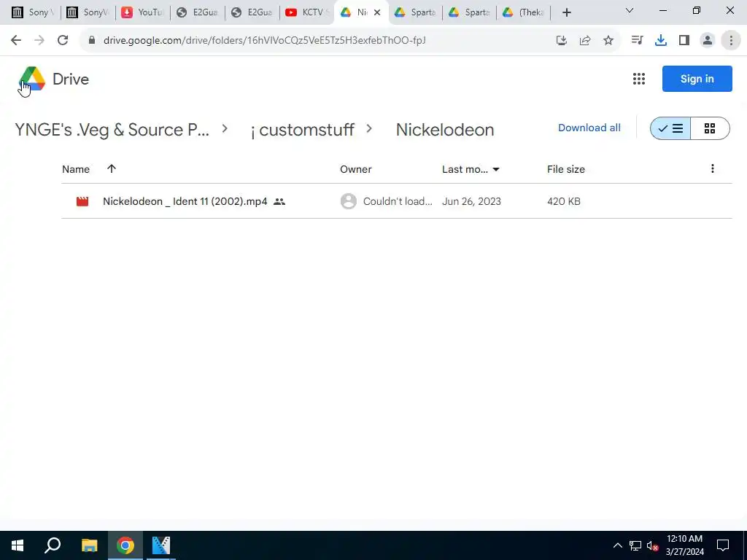Open the ¡ customstuff breadcrumb folder
The width and height of the screenshot is (747, 560).
point(303,130)
